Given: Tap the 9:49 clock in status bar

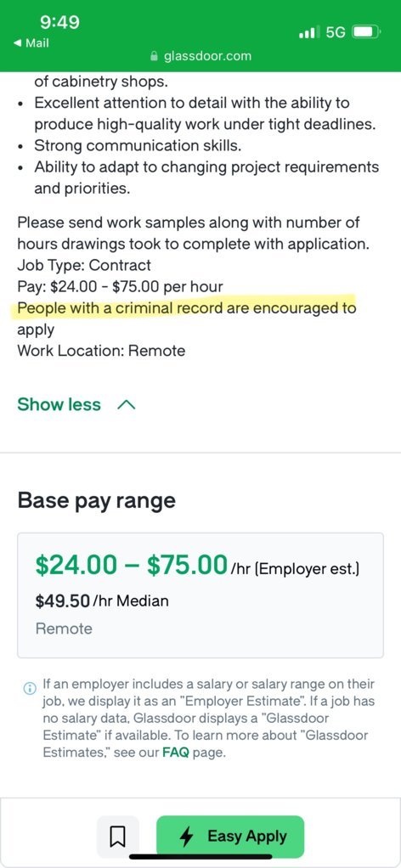Looking at the screenshot, I should [59, 22].
